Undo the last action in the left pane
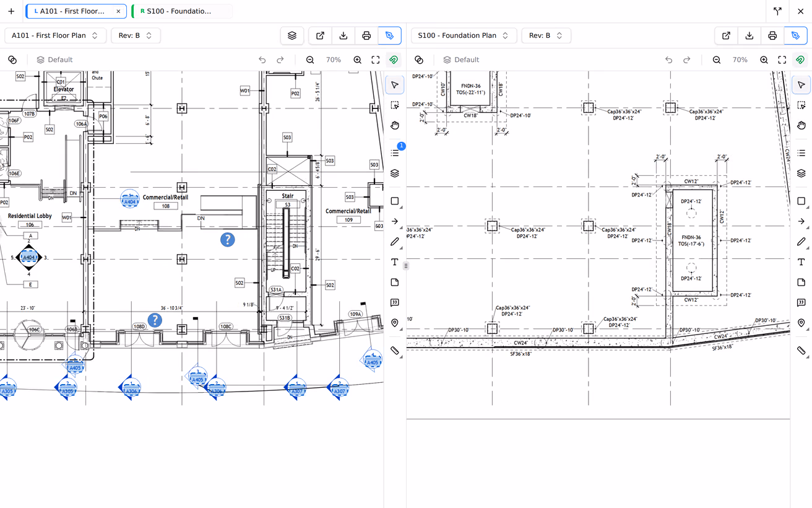This screenshot has height=508, width=812. click(x=262, y=59)
